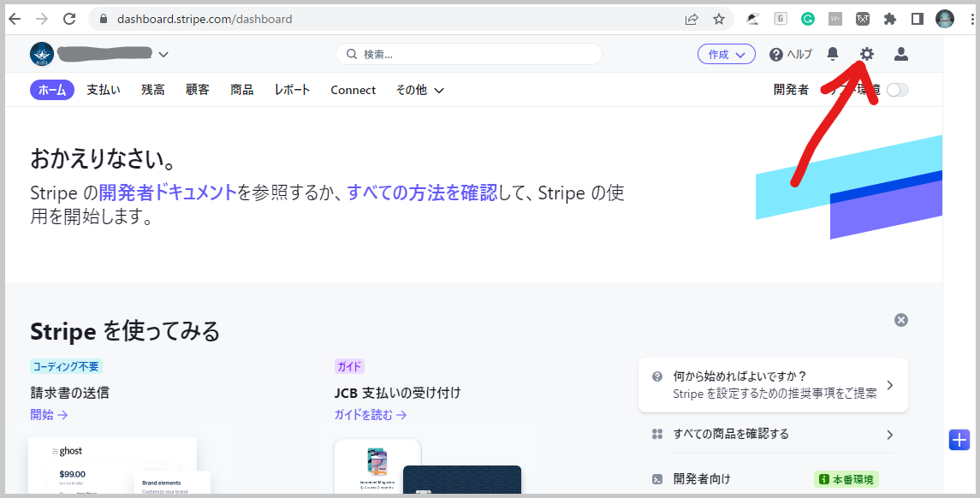Open the Connect tab
The width and height of the screenshot is (980, 498).
(353, 90)
